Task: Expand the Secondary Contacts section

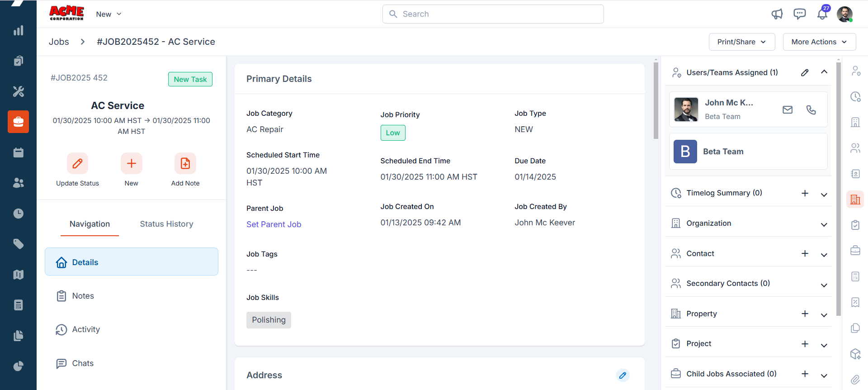Action: 824,285
